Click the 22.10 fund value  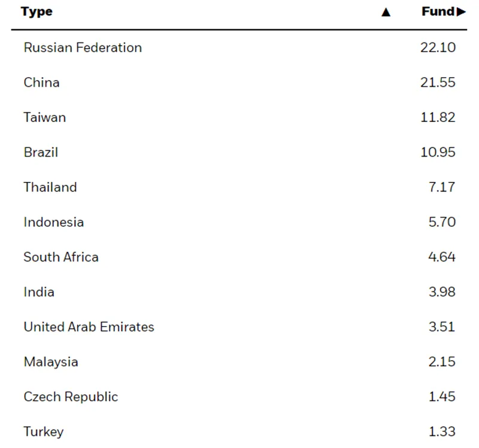(x=438, y=48)
